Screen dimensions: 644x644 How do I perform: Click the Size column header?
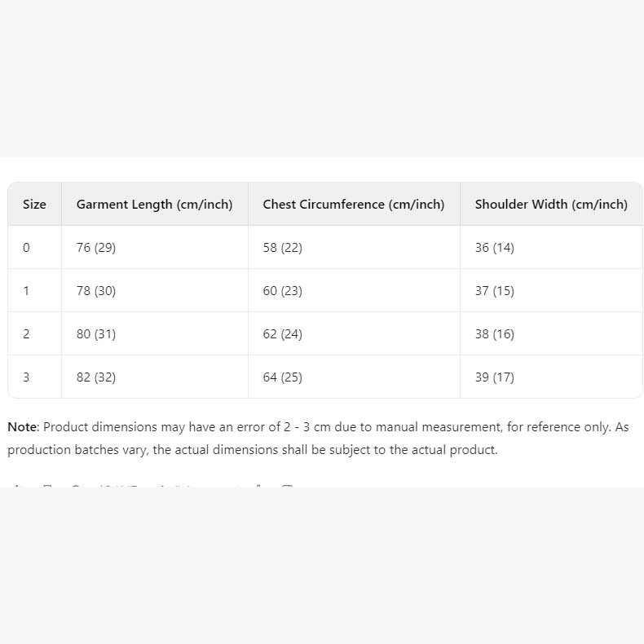pos(34,205)
